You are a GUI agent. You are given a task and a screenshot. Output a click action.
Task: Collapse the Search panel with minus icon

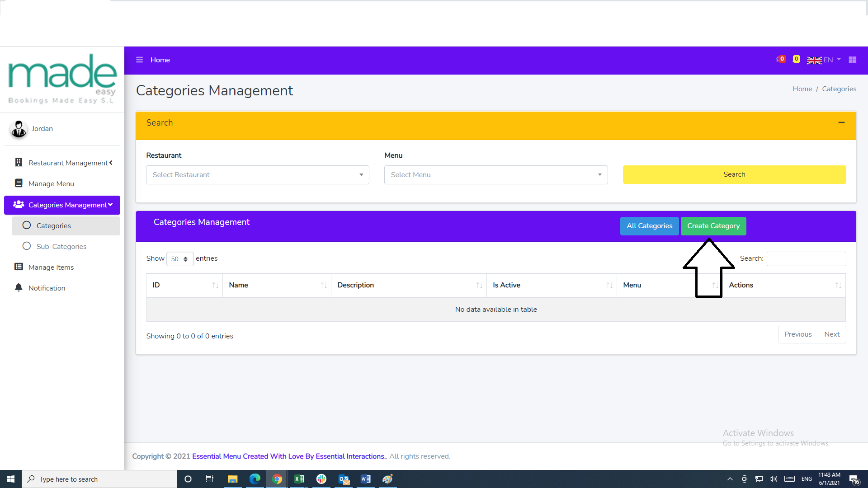coord(842,122)
